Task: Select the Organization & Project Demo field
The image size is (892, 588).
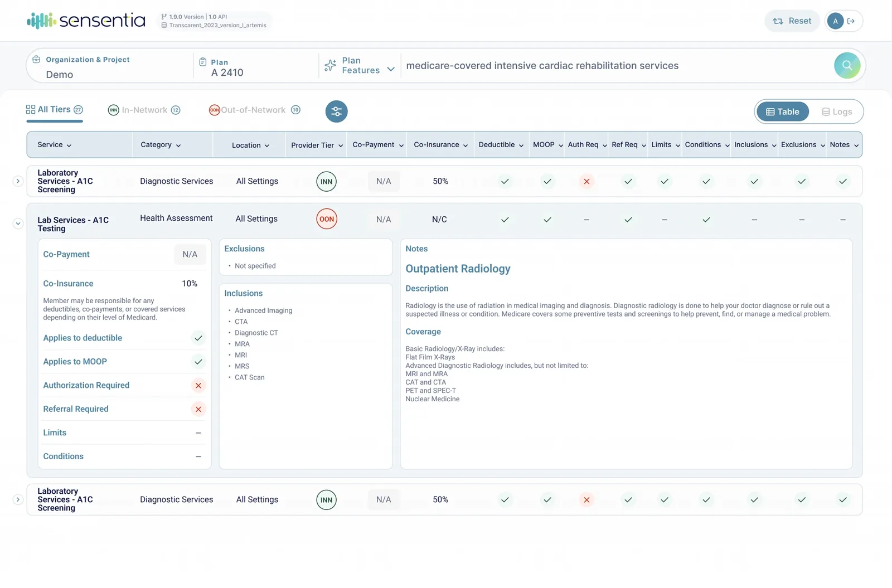Action: pos(110,66)
